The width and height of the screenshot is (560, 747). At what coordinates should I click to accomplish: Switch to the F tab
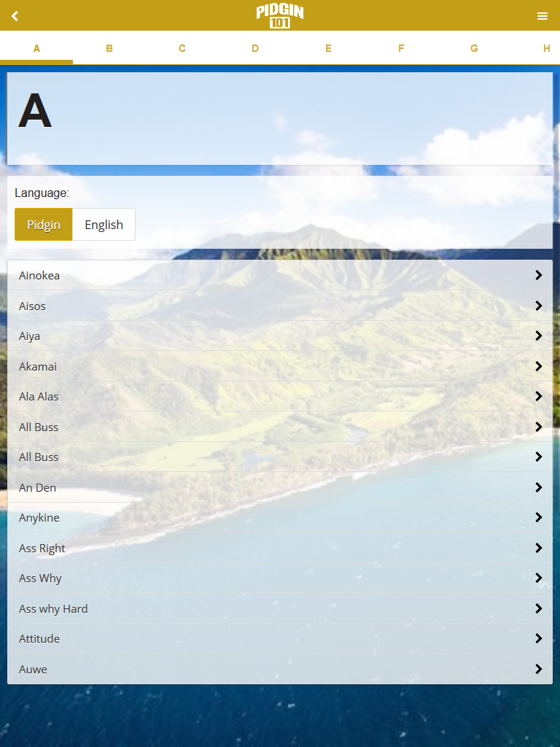coord(401,48)
